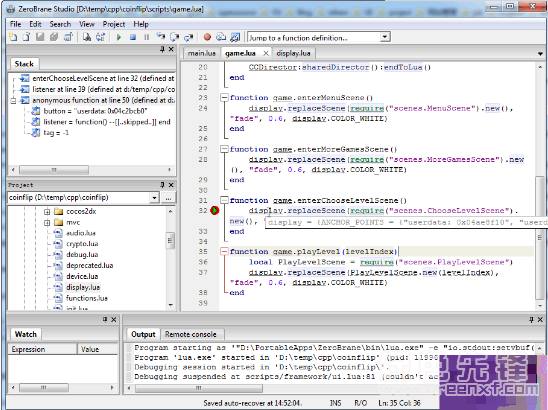Close the game.lua editor tab
548x410 pixels.
tap(266, 53)
